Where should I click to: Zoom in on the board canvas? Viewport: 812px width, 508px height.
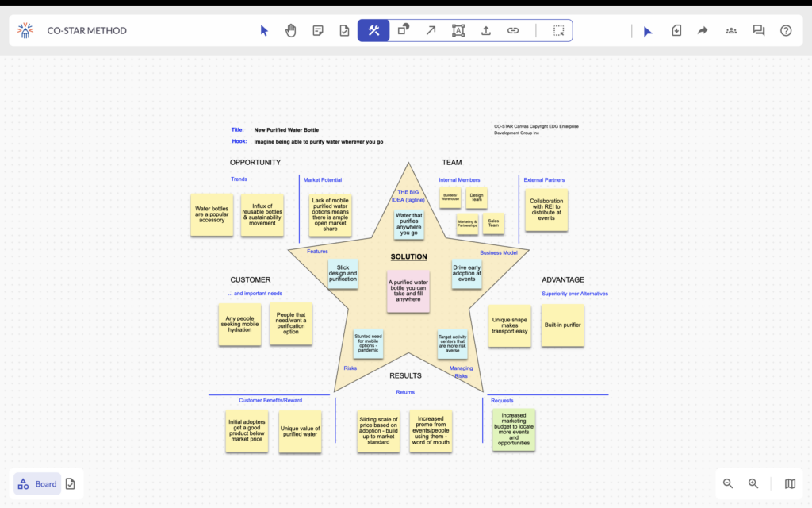pyautogui.click(x=753, y=483)
